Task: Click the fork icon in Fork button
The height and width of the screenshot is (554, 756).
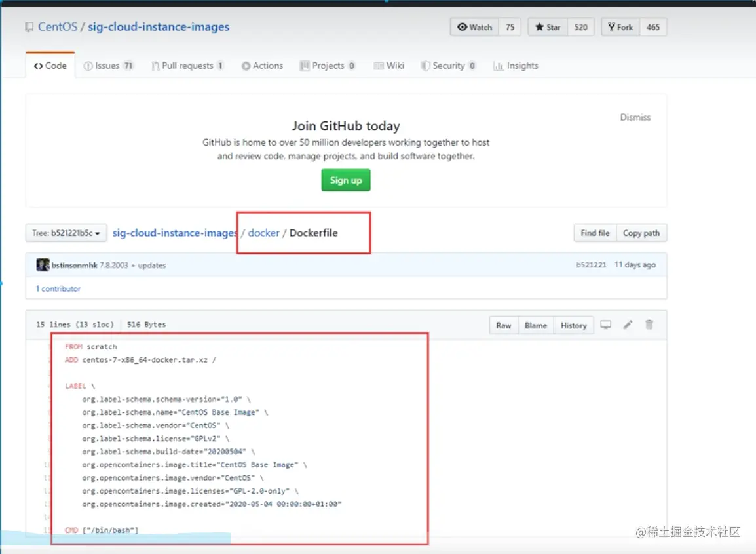Action: click(x=611, y=27)
